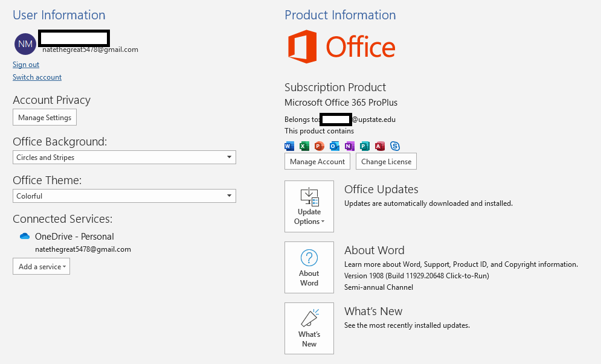Click the Outlook app icon
This screenshot has width=601, height=364.
point(335,146)
